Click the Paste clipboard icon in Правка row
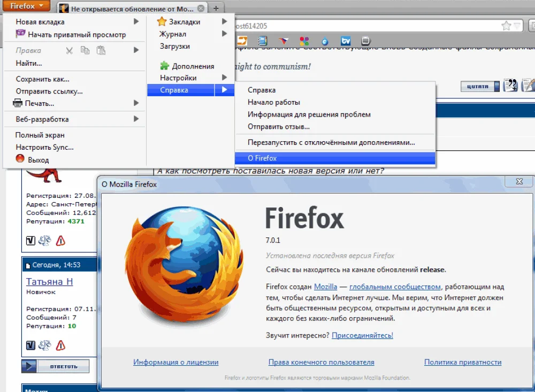Viewport: 535px width, 392px height. point(101,50)
